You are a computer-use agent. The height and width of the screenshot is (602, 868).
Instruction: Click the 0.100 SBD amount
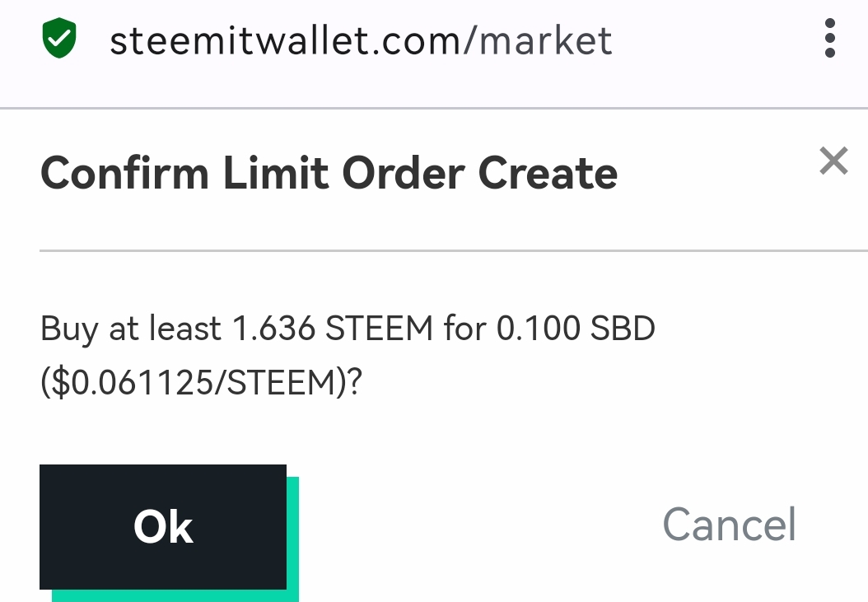(575, 330)
